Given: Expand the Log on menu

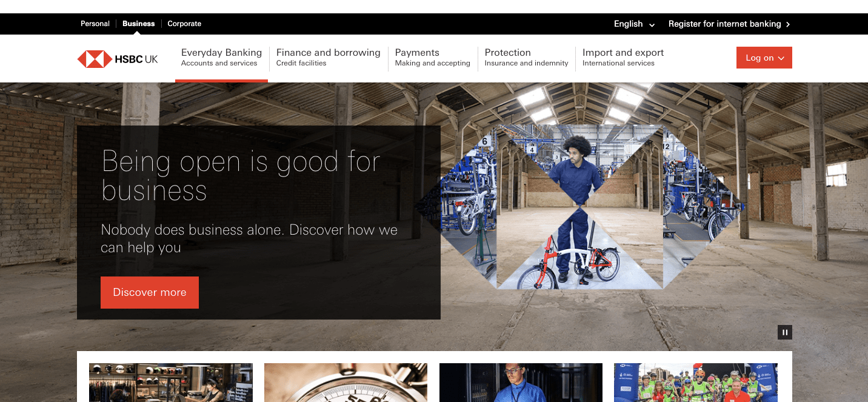Looking at the screenshot, I should [764, 58].
